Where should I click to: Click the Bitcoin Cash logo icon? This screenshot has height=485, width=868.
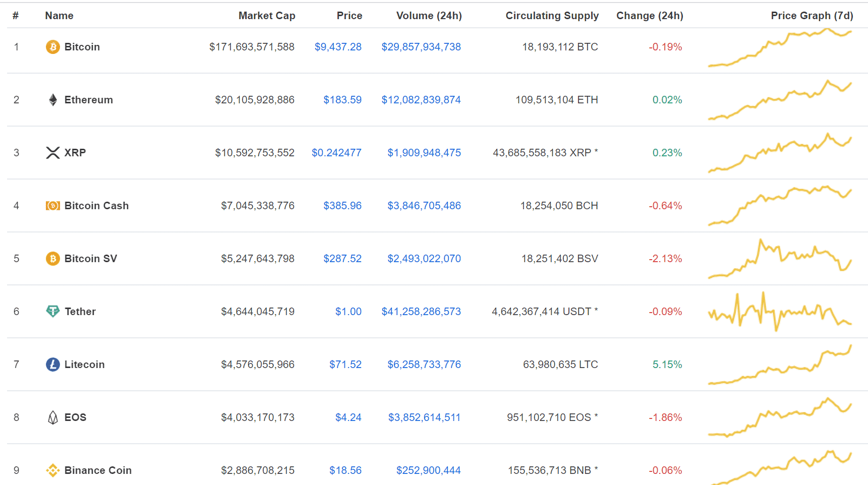(53, 206)
